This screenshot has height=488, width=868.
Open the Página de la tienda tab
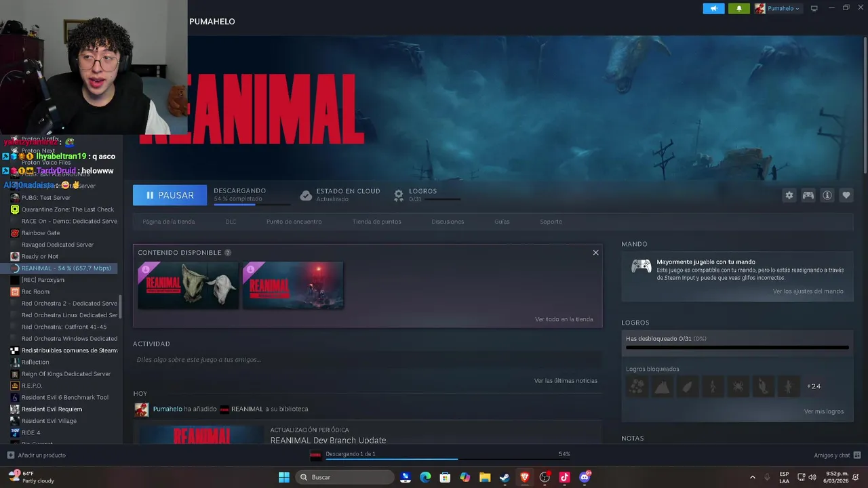click(168, 222)
